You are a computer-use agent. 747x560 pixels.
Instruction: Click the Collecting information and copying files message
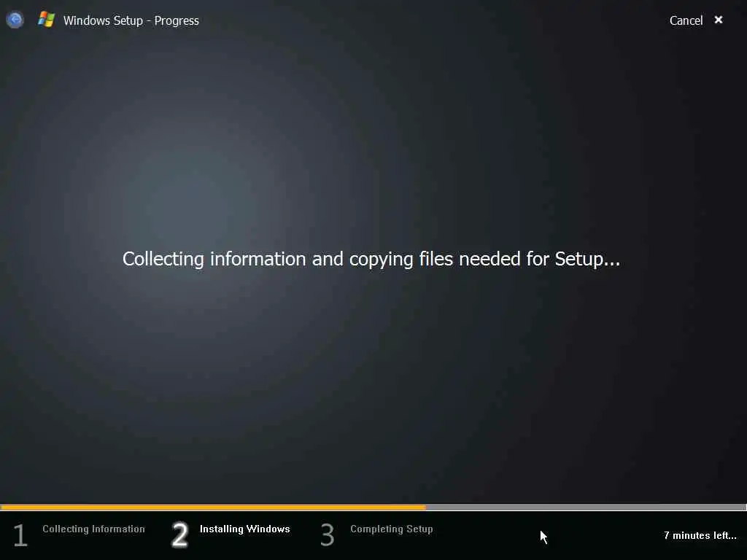tap(371, 259)
